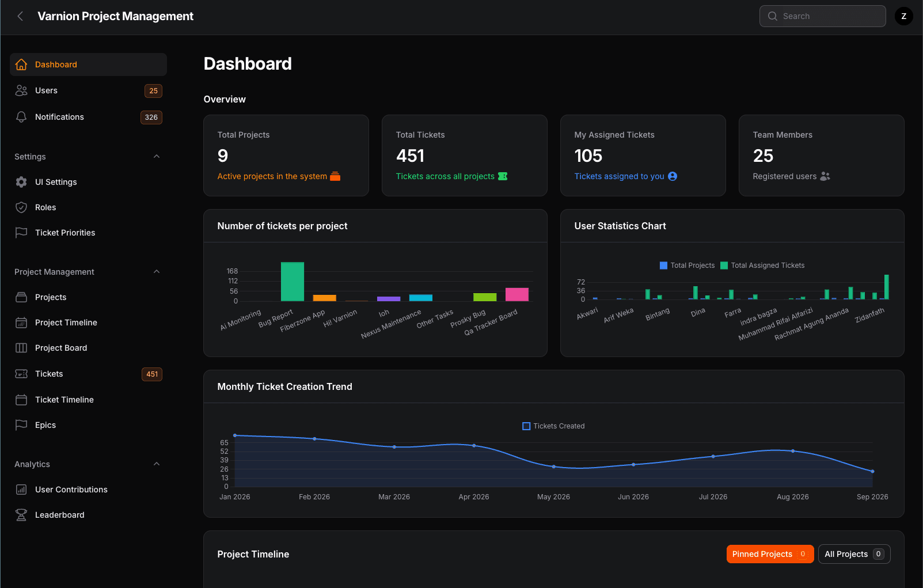Collapse the Settings sidebar section
Screen dimensions: 923x588
157,157
